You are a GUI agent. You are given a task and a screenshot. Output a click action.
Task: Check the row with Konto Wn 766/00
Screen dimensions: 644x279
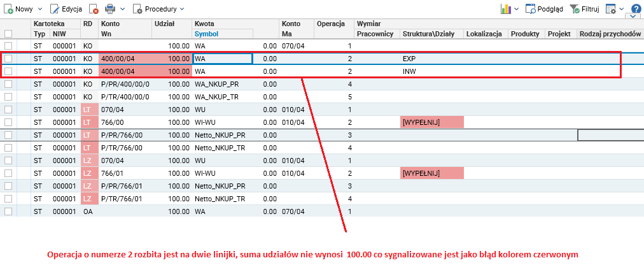(8, 122)
